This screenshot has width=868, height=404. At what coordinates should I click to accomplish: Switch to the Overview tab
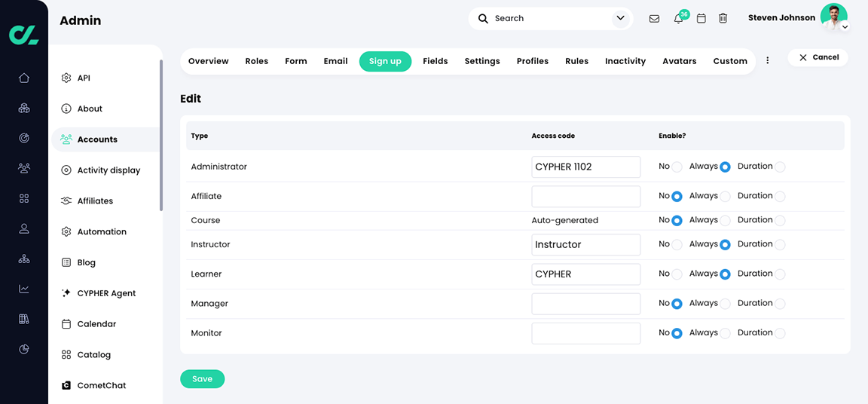208,61
